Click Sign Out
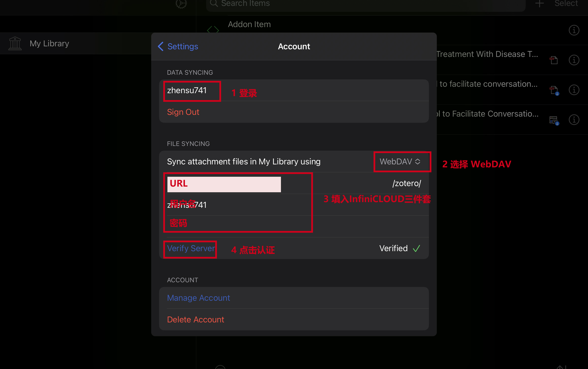588x369 pixels. [x=183, y=112]
